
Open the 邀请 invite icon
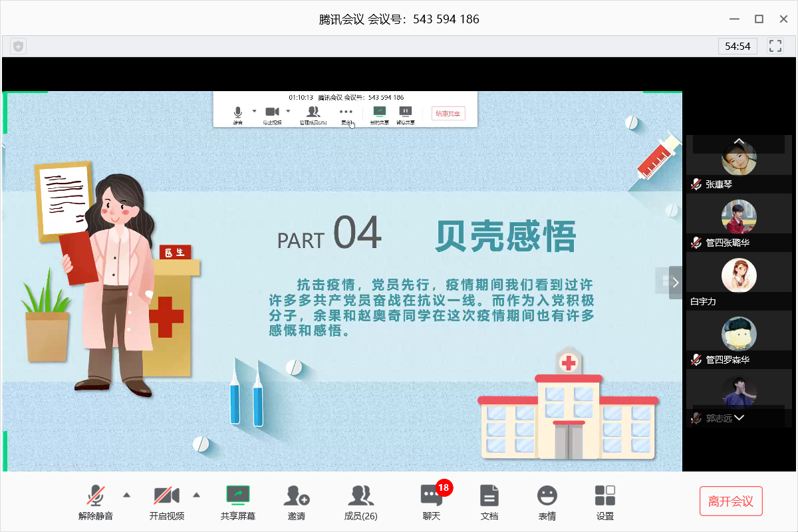(296, 502)
